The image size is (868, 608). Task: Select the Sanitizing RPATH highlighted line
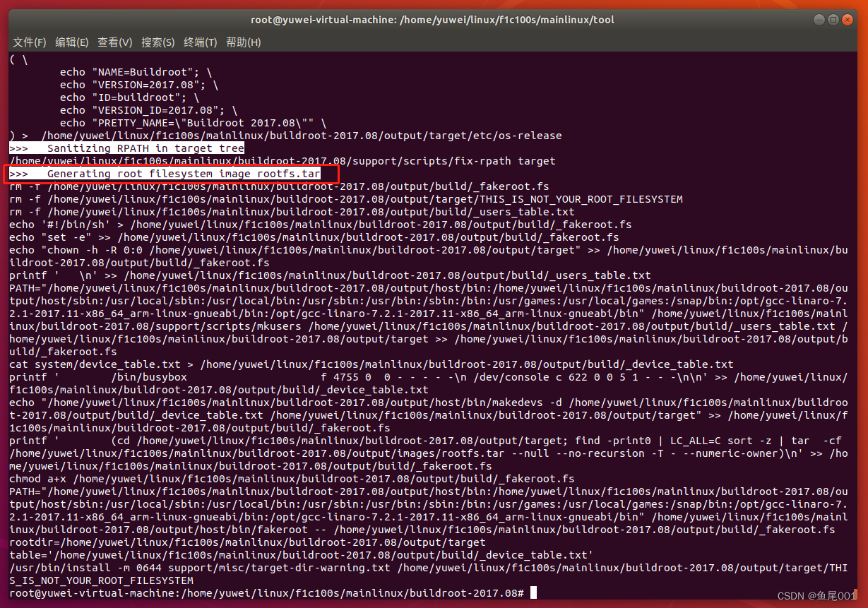click(x=127, y=148)
